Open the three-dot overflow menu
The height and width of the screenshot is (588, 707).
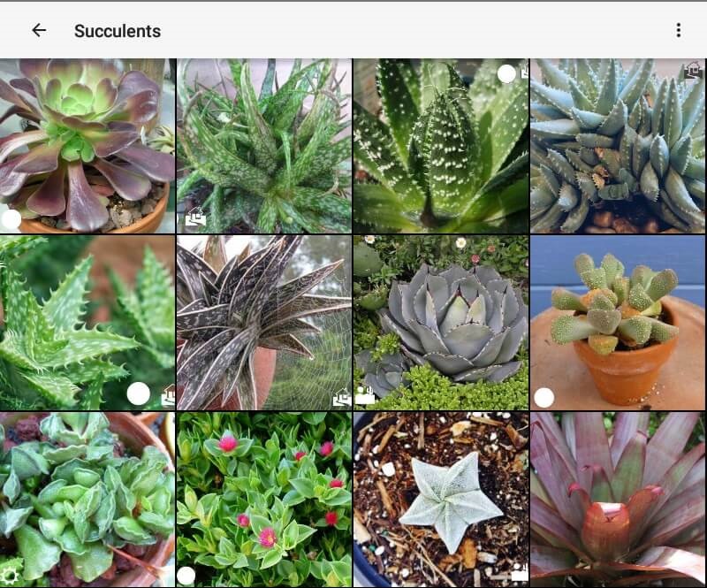(x=678, y=30)
